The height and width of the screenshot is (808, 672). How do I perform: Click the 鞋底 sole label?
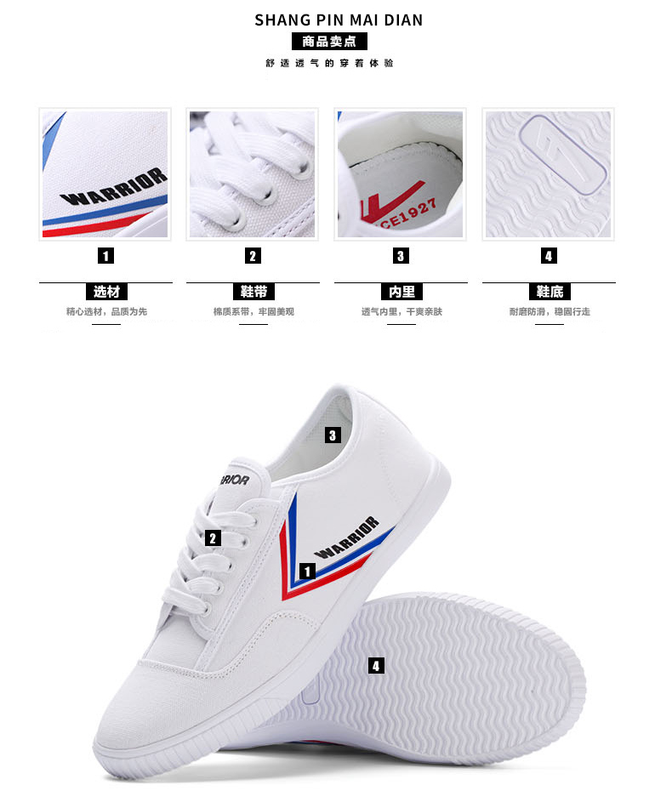click(550, 292)
